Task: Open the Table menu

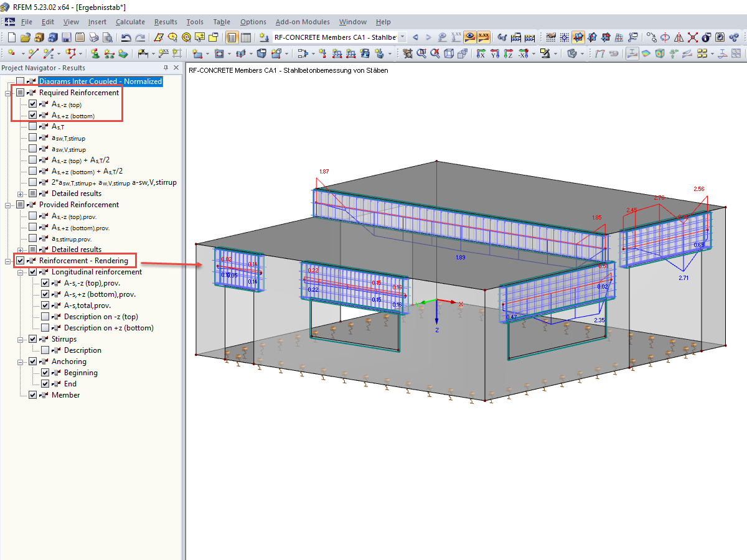Action: (222, 22)
